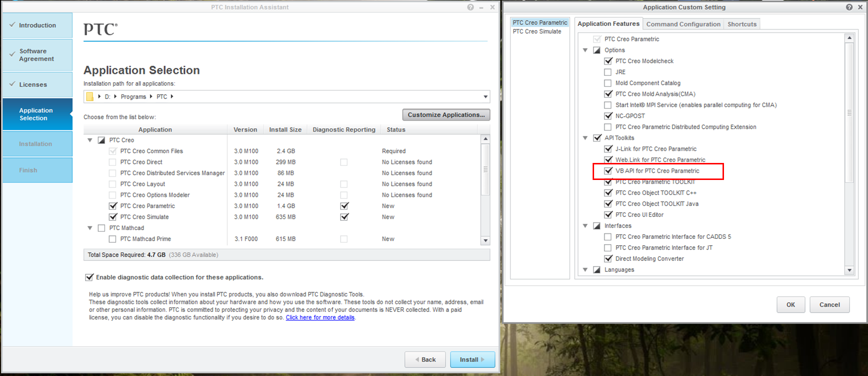The image size is (868, 376).
Task: Go Back to previous step
Action: coord(425,359)
